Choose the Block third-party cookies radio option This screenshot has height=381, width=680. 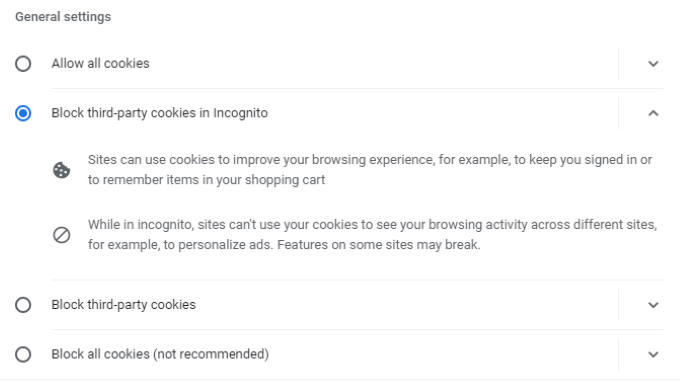click(23, 305)
